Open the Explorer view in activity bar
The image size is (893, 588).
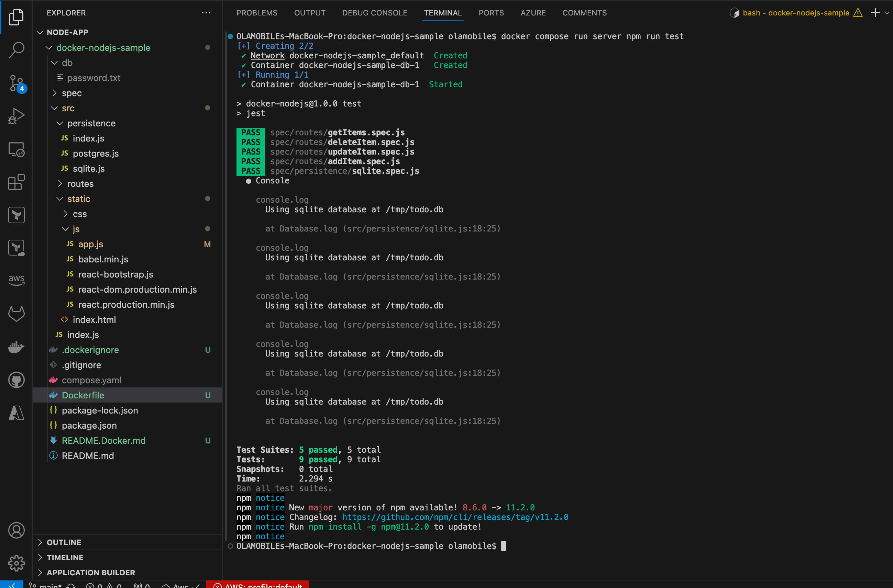tap(16, 17)
